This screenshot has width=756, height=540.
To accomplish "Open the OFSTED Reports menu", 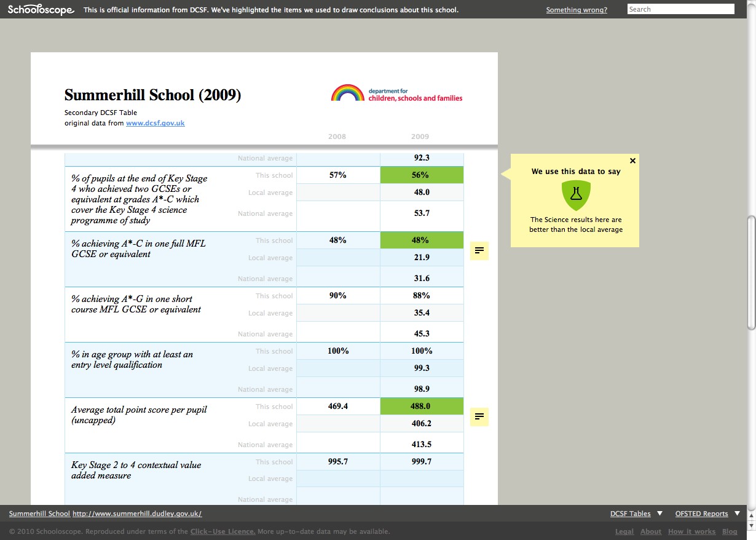I will point(701,514).
